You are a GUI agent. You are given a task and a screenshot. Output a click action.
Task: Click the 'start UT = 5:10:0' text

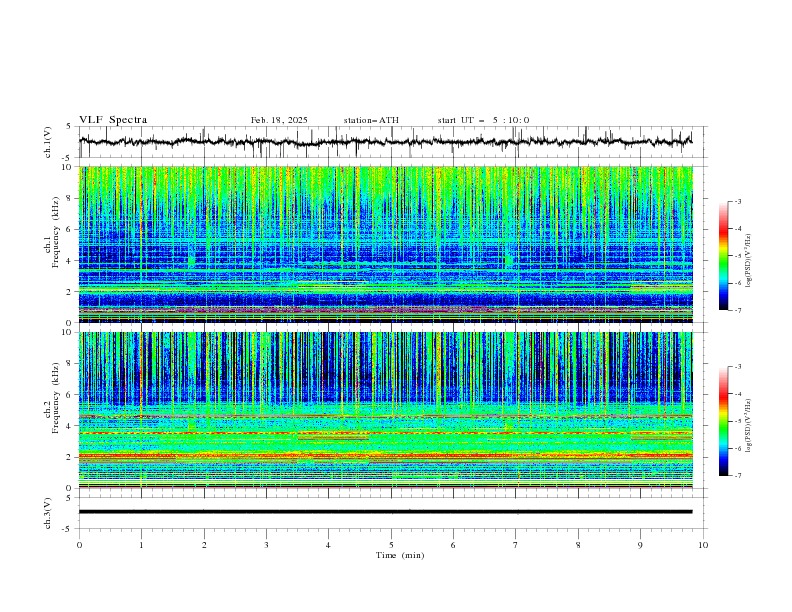483,120
